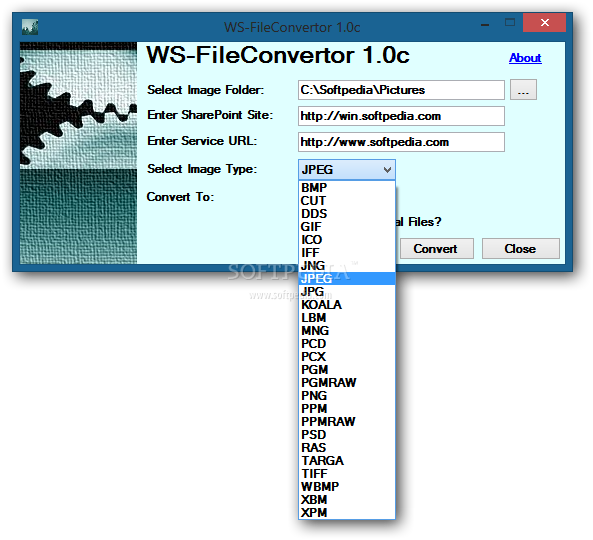This screenshot has height=540, width=593.
Task: Select highlighted JPEG list entry
Action: (347, 279)
